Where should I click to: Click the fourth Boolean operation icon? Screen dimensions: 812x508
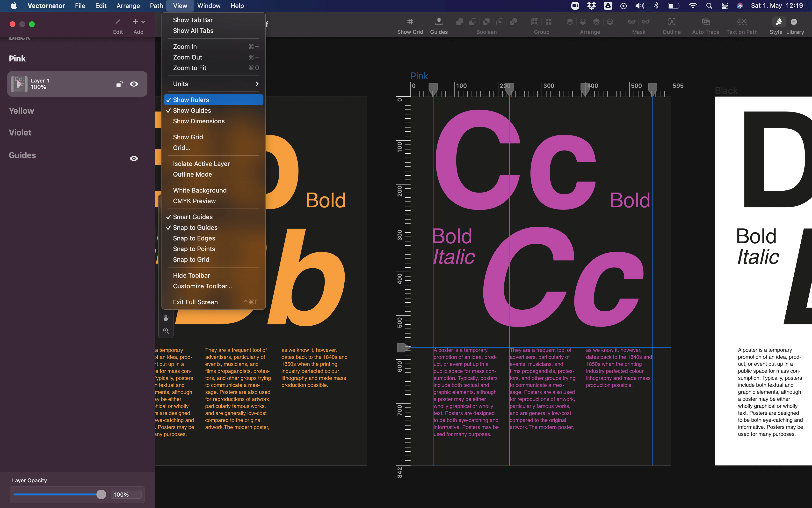click(500, 22)
